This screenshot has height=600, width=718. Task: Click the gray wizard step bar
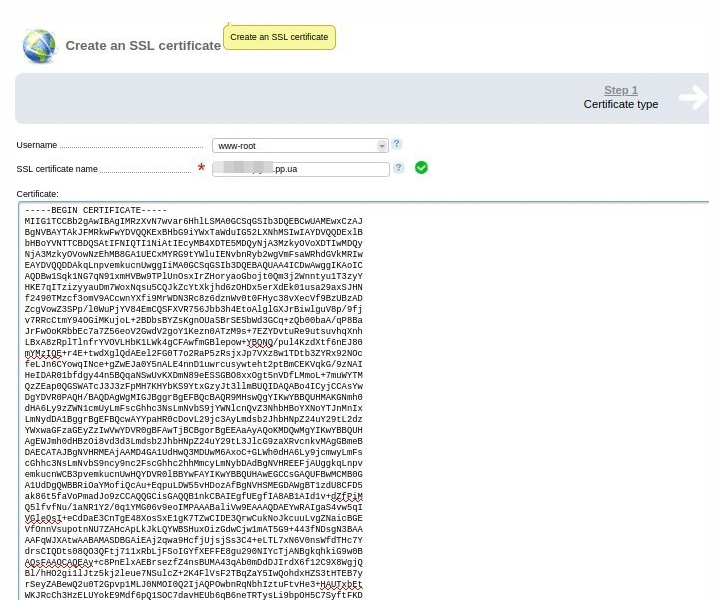pyautogui.click(x=300, y=97)
